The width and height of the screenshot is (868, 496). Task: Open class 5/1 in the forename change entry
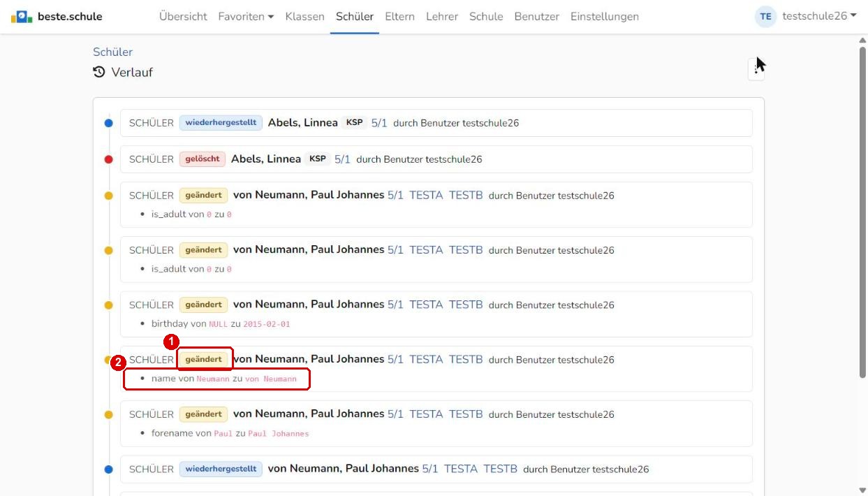395,414
